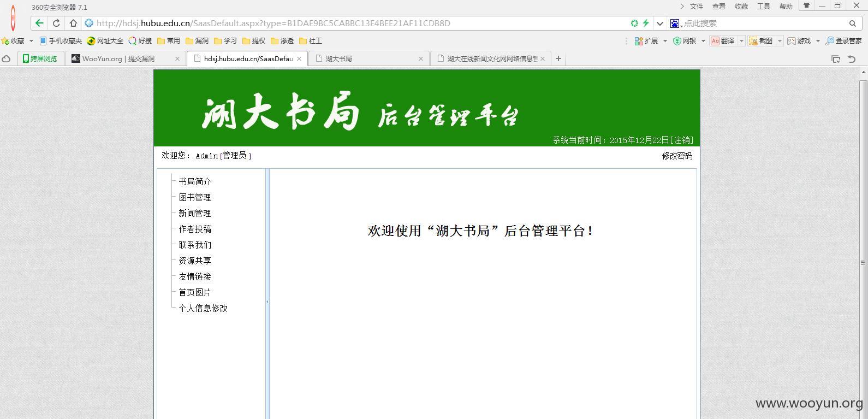The height and width of the screenshot is (419, 868).
Task: Expand the menu bar chevron before 文件
Action: (x=682, y=7)
